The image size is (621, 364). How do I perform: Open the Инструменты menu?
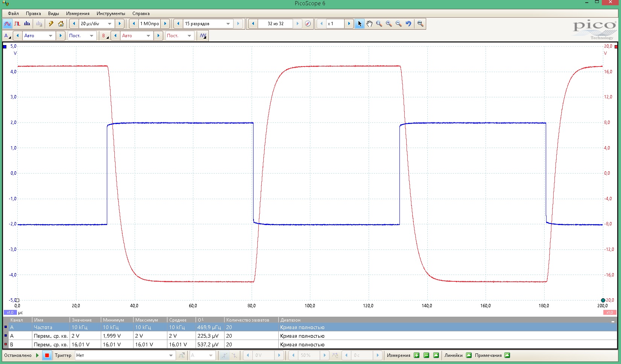pos(111,14)
